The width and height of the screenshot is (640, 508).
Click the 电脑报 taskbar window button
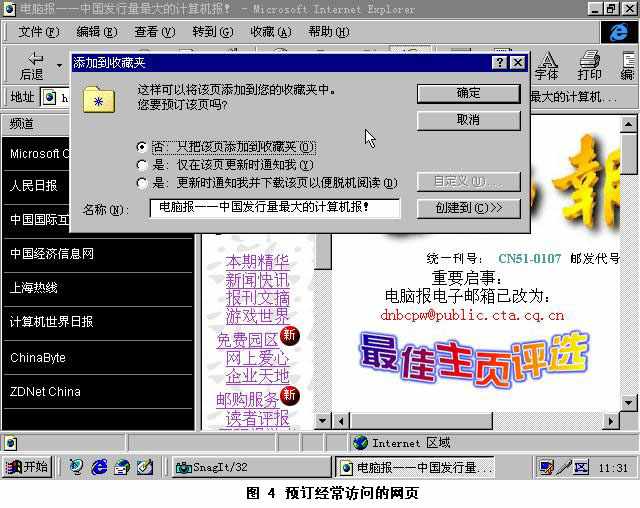click(x=415, y=467)
